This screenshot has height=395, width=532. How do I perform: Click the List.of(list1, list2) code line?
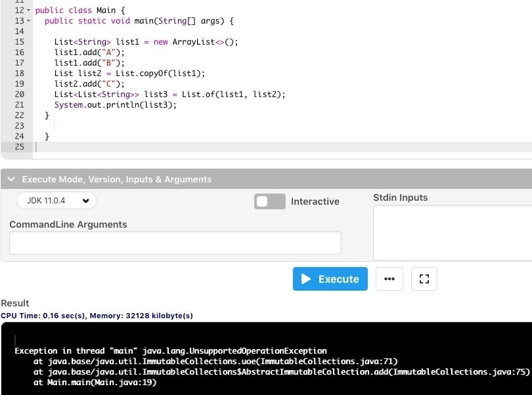(x=169, y=94)
